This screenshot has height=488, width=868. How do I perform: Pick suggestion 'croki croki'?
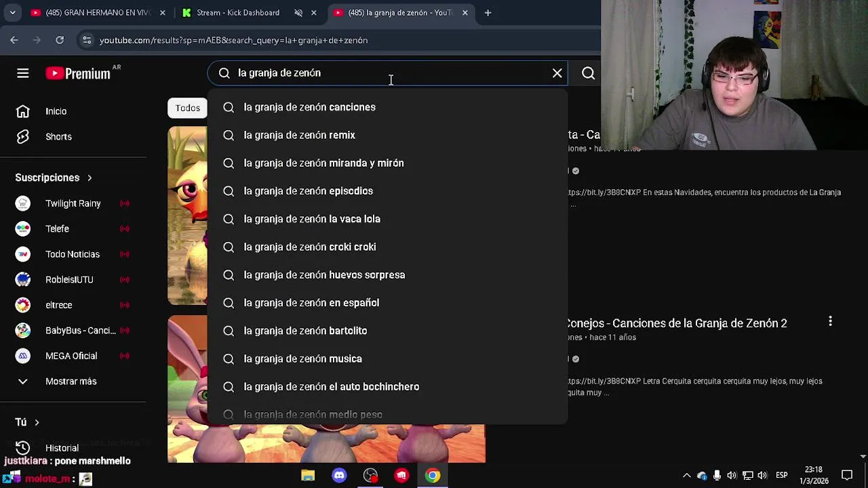(387, 247)
